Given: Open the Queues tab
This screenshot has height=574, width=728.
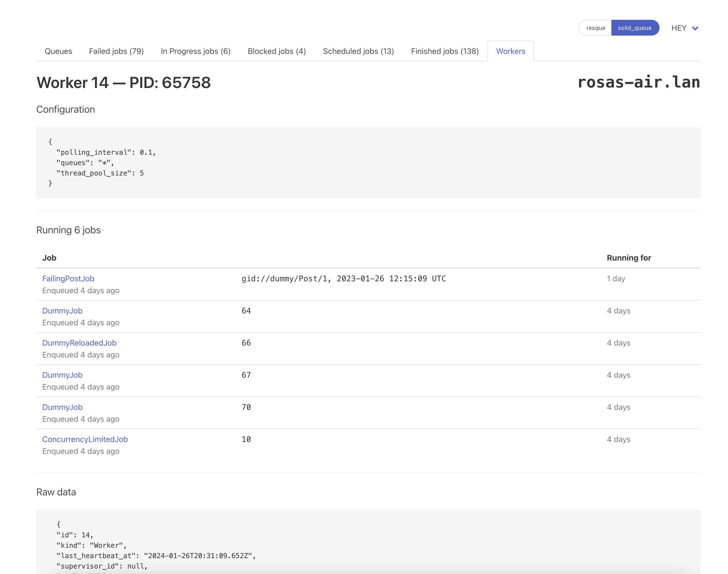Looking at the screenshot, I should [x=59, y=51].
